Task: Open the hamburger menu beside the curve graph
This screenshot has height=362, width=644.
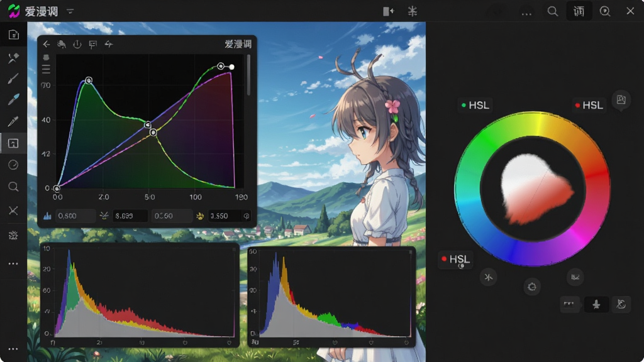Action: (x=46, y=69)
